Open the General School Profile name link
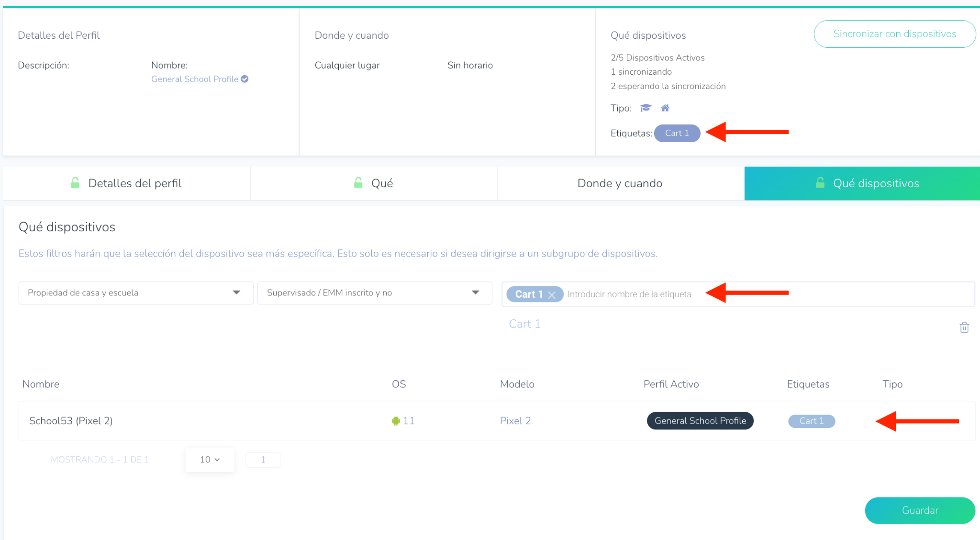 (194, 79)
